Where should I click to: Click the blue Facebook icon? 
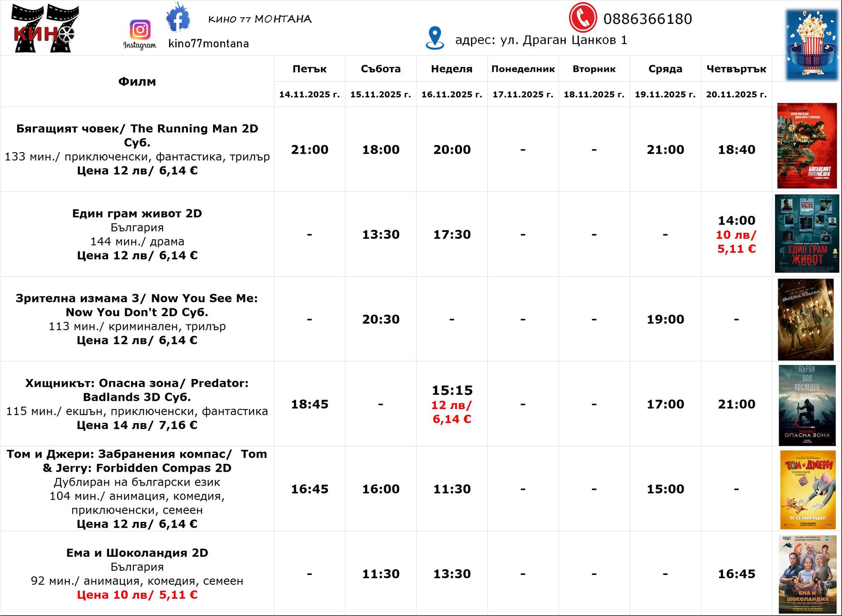178,18
